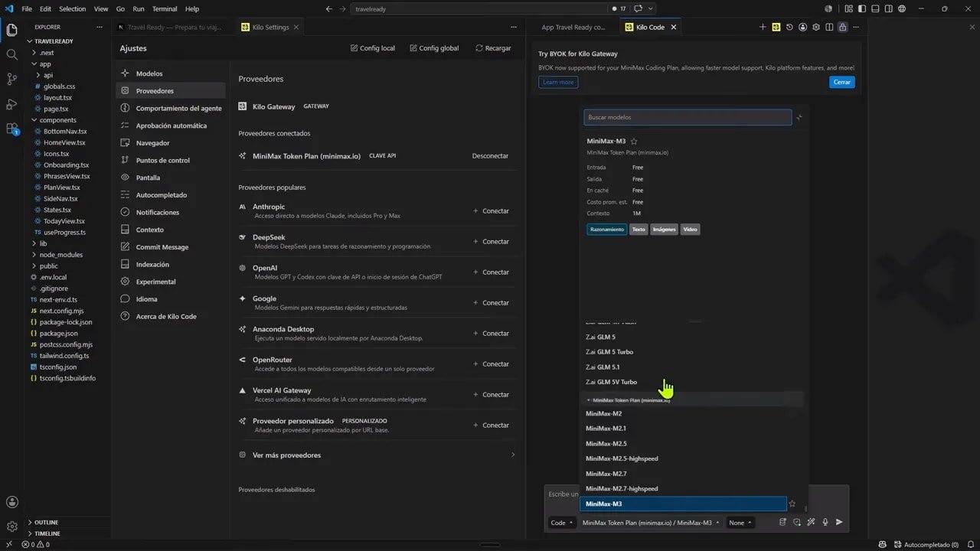Click Cerrar button in BYOK banner

pyautogui.click(x=842, y=82)
